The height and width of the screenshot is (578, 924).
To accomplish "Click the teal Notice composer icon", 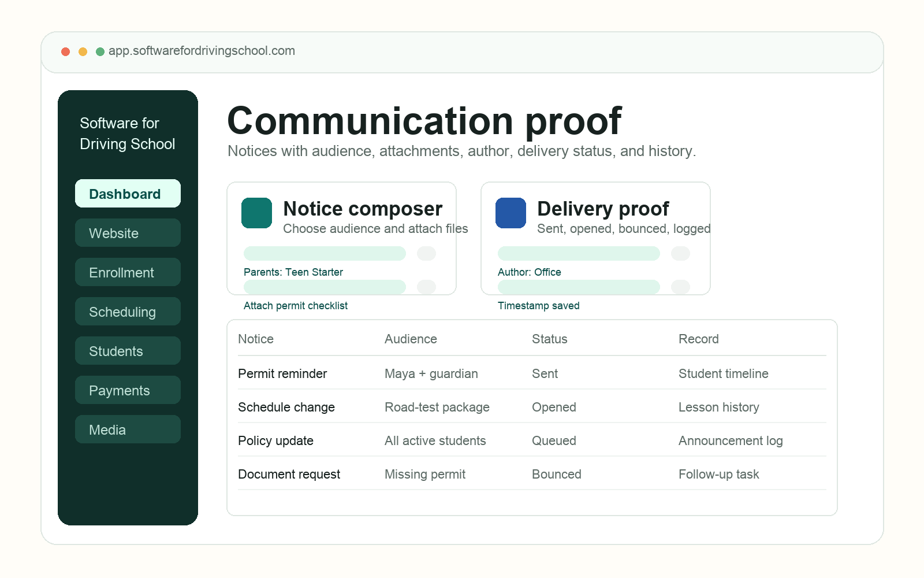I will 256,213.
